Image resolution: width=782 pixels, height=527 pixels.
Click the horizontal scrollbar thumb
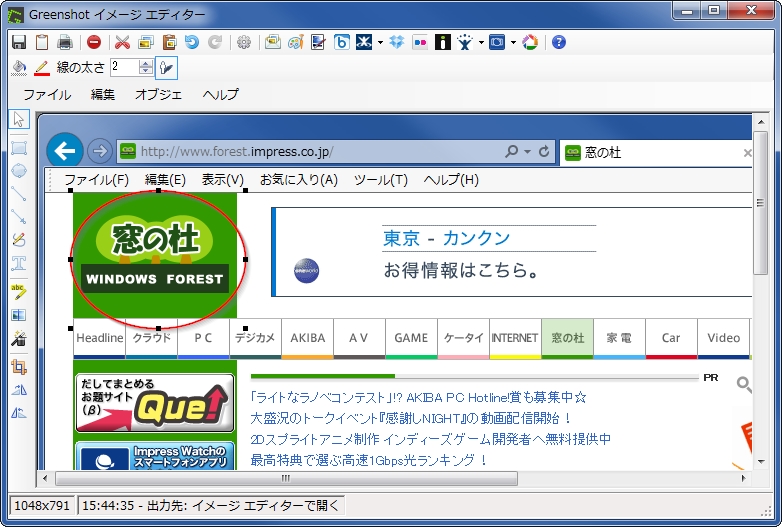click(286, 479)
